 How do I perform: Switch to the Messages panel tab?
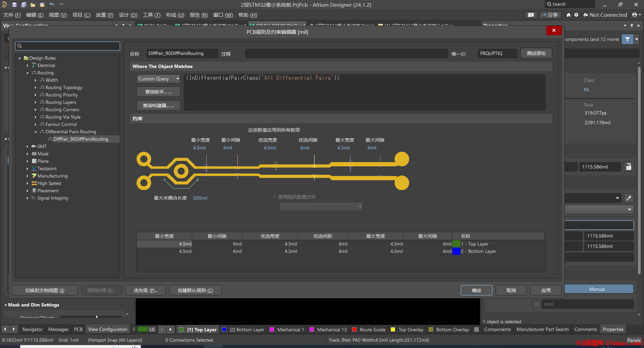[58, 329]
